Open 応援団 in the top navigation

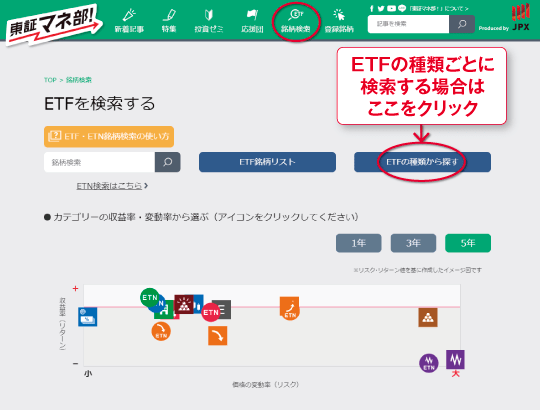tap(252, 21)
